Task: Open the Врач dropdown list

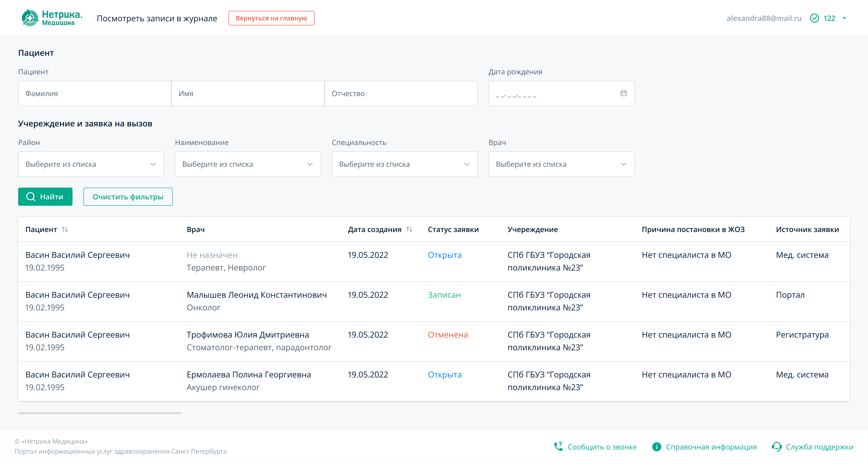Action: 561,164
